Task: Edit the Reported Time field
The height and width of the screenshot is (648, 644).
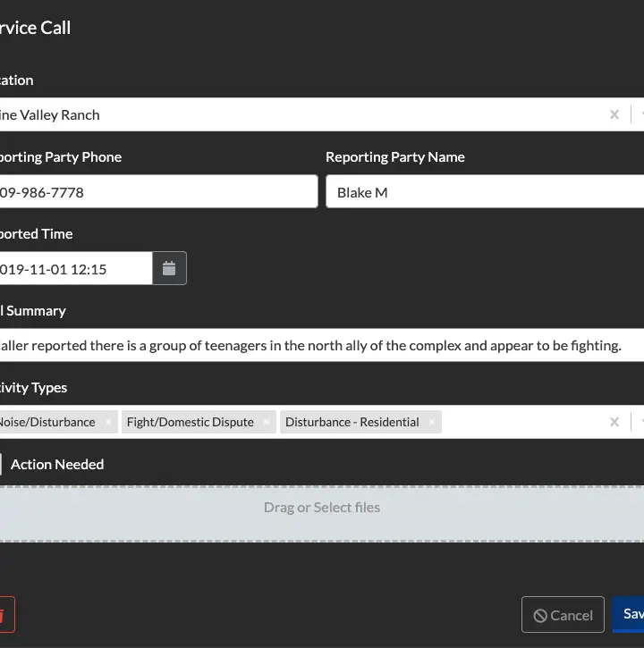Action: [76, 268]
